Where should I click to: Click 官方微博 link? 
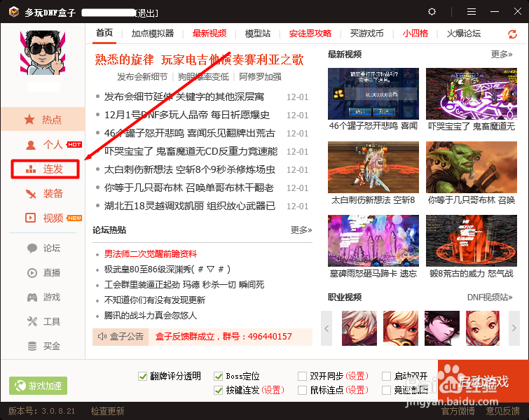(458, 411)
